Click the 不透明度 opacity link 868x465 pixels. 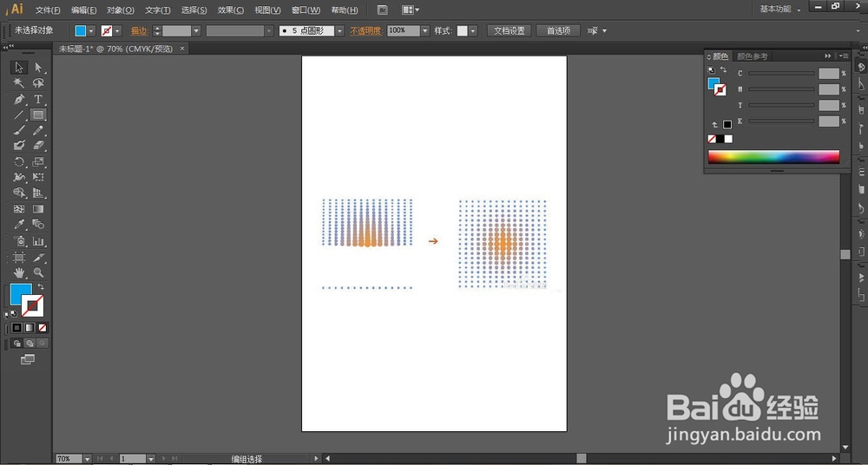coord(365,31)
